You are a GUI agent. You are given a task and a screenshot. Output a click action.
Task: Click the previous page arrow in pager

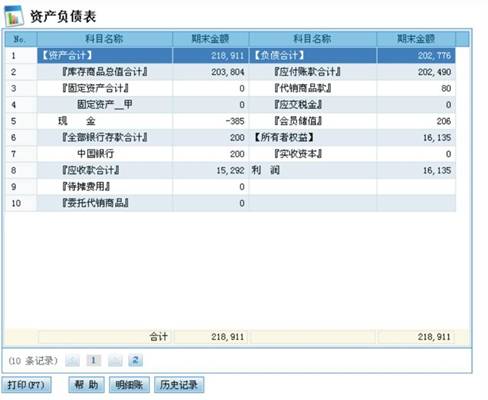72,360
